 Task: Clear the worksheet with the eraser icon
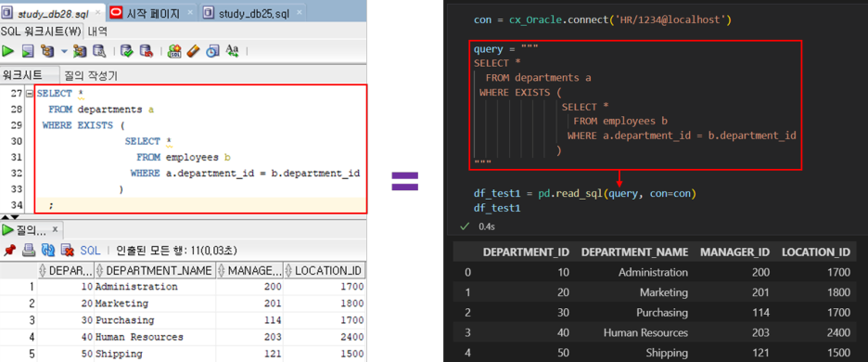click(193, 51)
